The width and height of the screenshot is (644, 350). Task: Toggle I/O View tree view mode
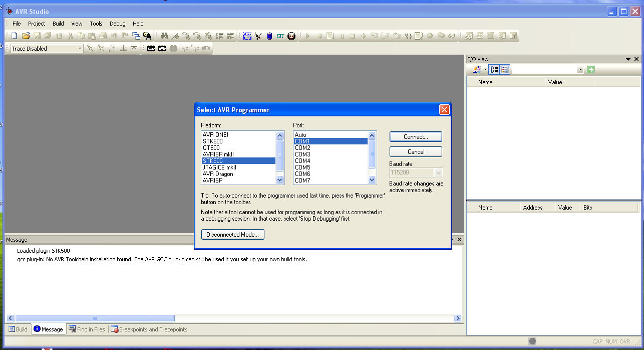pyautogui.click(x=494, y=70)
